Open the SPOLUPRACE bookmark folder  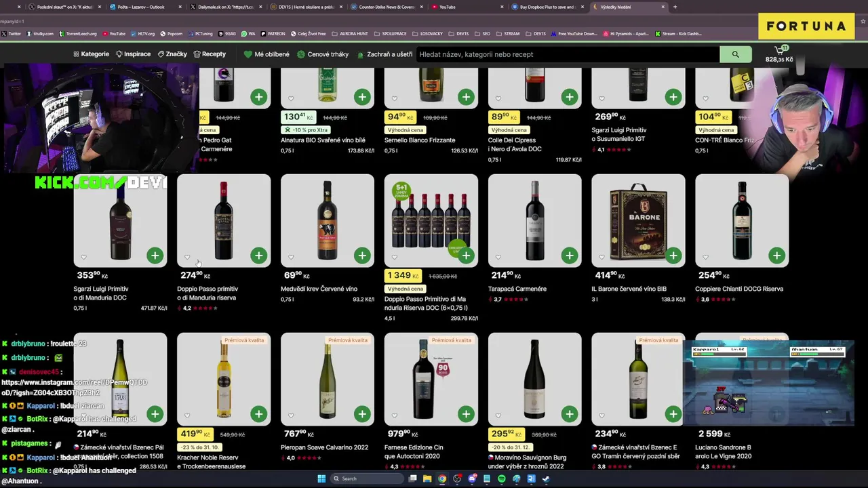[391, 33]
